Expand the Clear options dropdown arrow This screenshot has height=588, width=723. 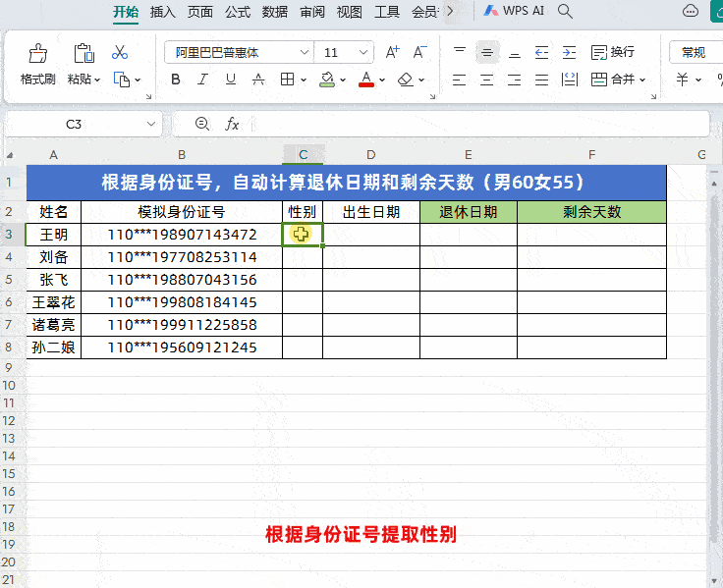coord(421,80)
